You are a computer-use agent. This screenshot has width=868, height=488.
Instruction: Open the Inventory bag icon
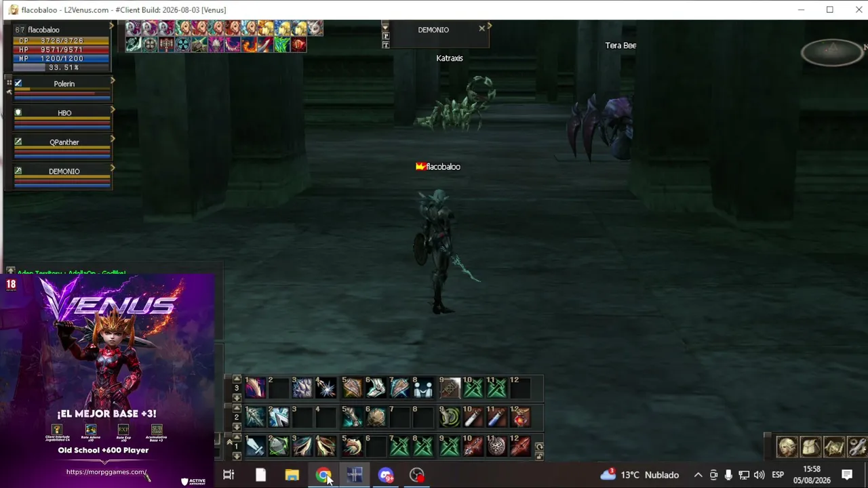[810, 447]
